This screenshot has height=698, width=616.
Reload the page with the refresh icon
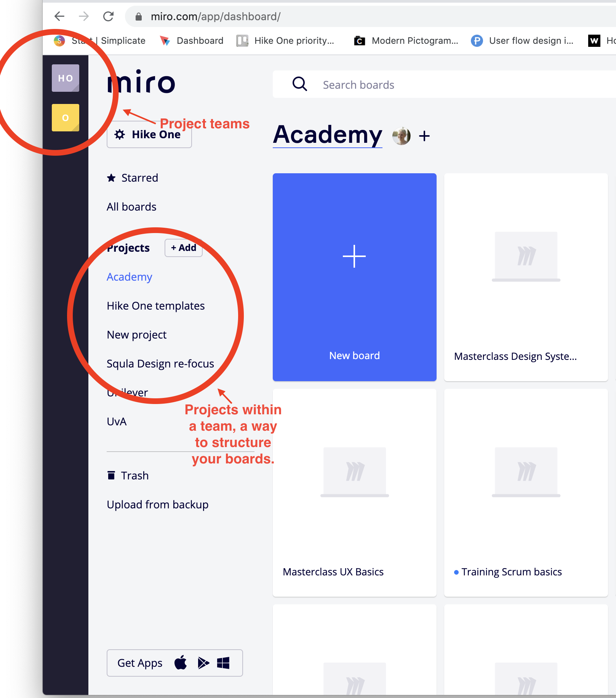click(108, 16)
